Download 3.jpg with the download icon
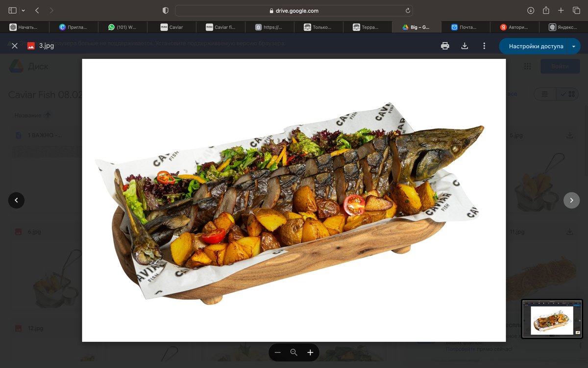 click(x=465, y=46)
